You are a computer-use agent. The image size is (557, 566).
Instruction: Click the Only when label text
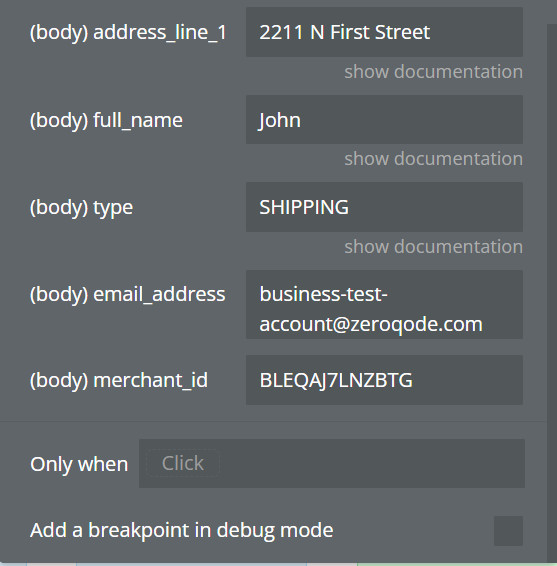79,464
